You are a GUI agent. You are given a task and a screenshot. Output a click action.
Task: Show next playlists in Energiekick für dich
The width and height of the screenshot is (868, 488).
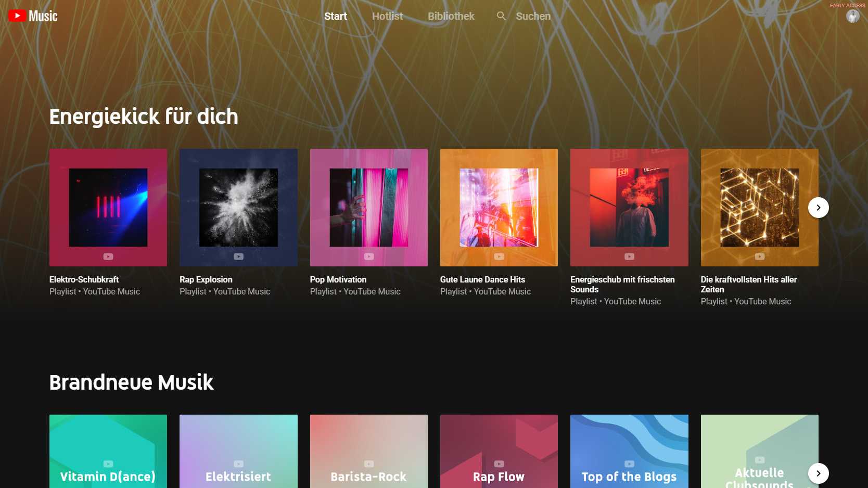pyautogui.click(x=819, y=208)
